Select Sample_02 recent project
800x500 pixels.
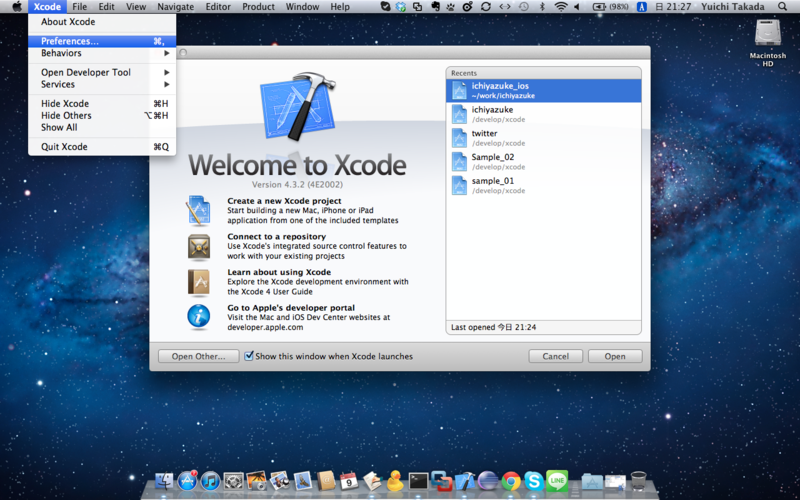[x=543, y=162]
